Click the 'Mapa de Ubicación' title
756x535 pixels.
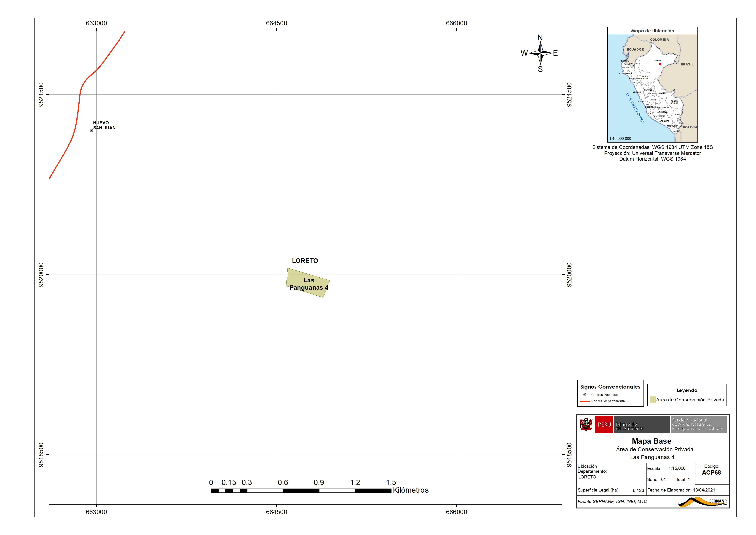point(652,31)
